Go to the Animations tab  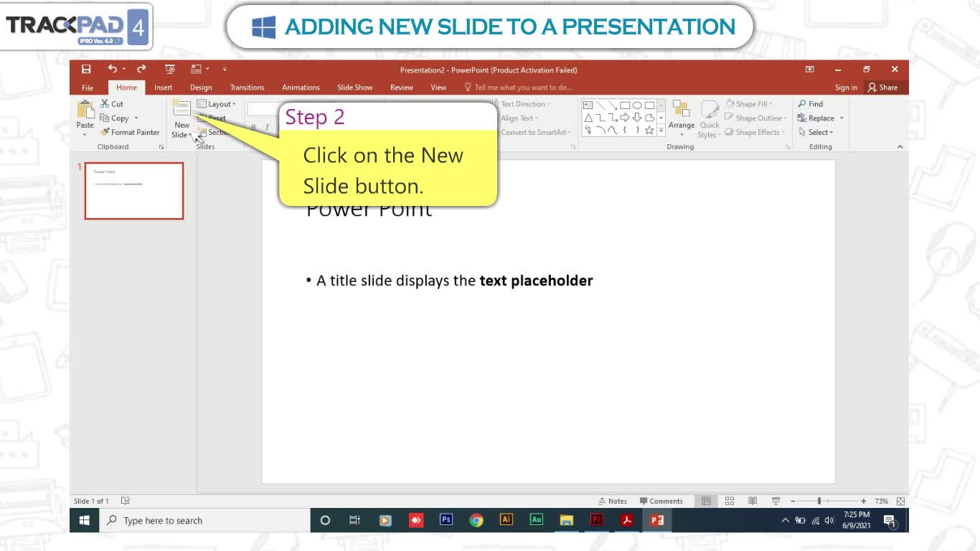click(x=301, y=88)
